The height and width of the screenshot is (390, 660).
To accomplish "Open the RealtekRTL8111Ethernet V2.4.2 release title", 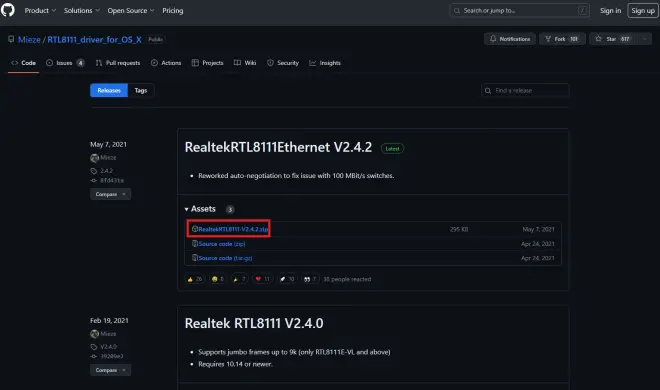I will point(278,147).
